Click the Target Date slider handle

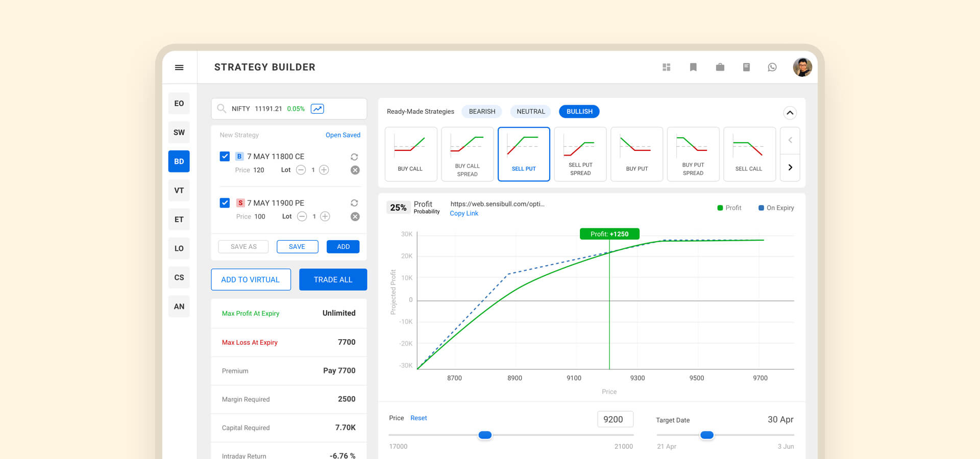[x=707, y=435]
